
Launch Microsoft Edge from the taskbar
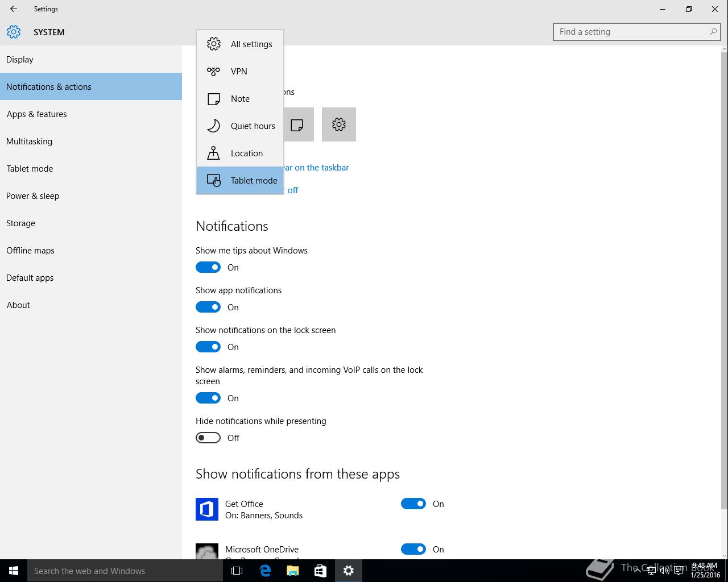(x=265, y=571)
